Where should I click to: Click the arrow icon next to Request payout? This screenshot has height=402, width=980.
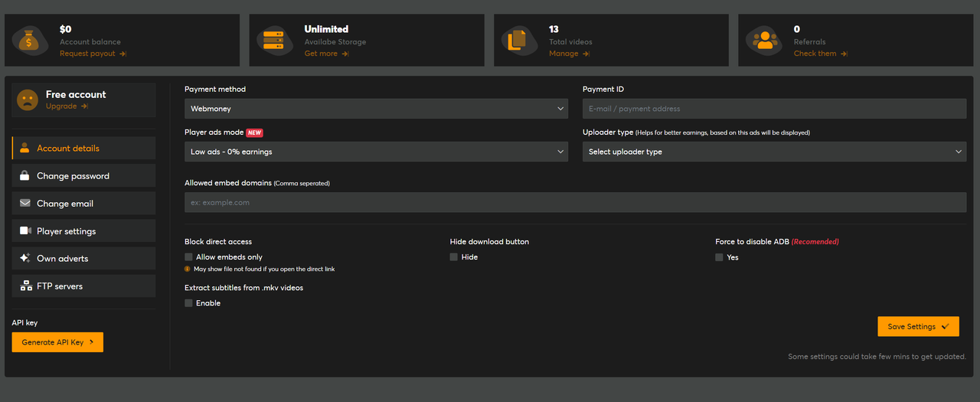point(122,54)
